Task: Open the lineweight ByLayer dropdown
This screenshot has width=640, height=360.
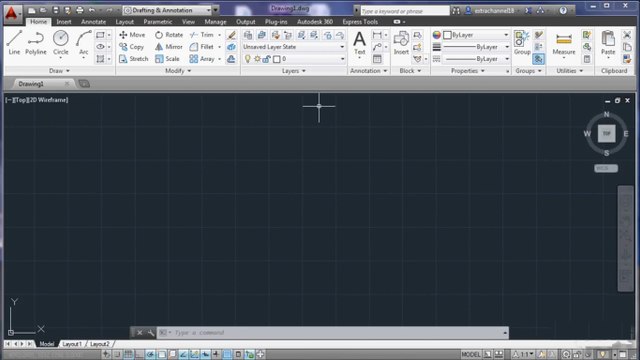Action: tap(477, 47)
